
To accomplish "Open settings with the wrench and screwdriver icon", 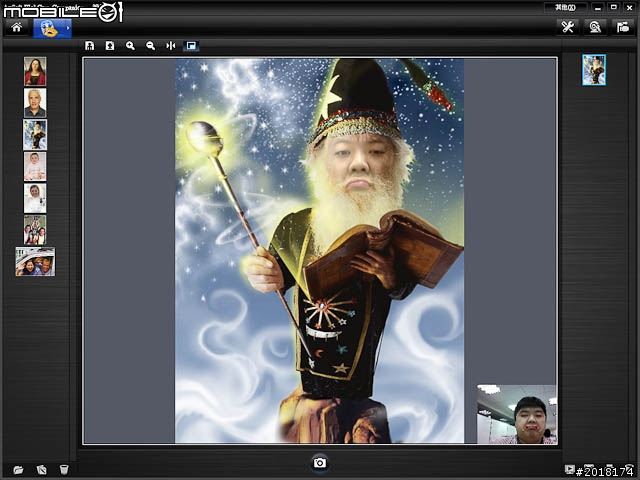I will pos(568,27).
